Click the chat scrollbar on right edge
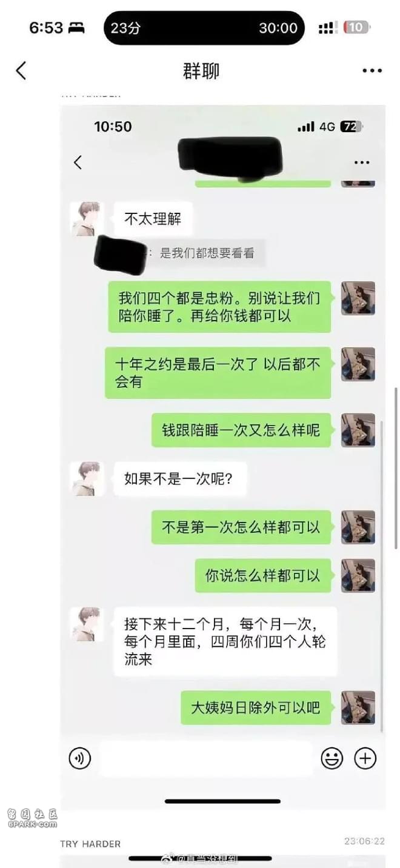The image size is (400, 868). click(x=396, y=467)
